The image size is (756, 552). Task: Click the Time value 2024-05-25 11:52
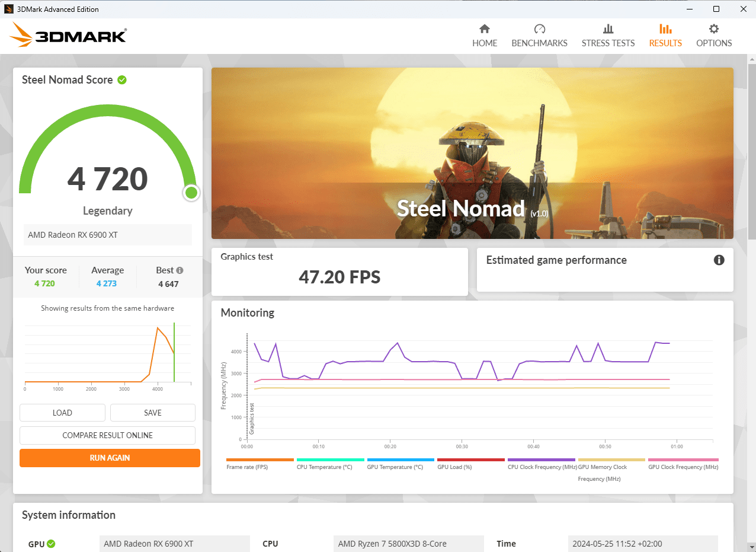[x=643, y=544]
